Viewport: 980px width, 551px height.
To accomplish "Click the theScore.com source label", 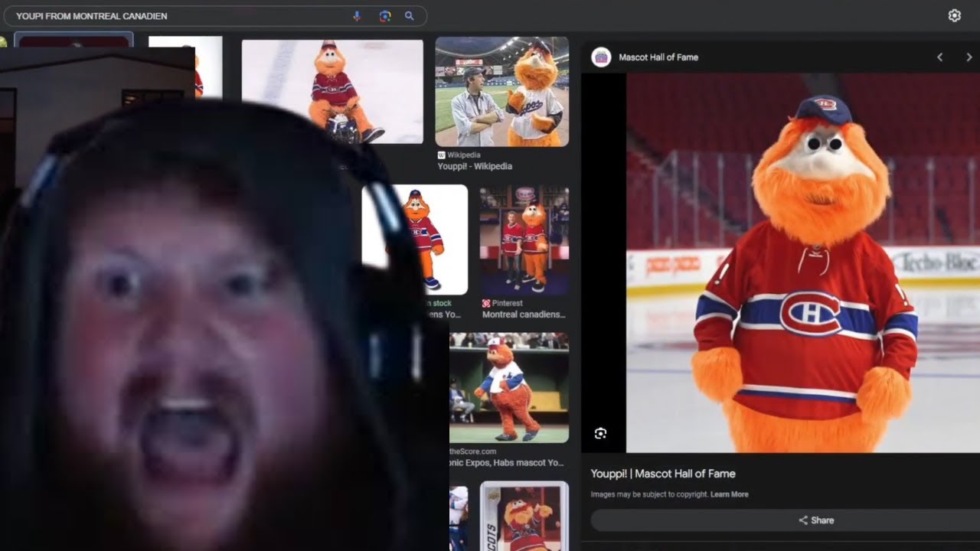I will pos(473,452).
